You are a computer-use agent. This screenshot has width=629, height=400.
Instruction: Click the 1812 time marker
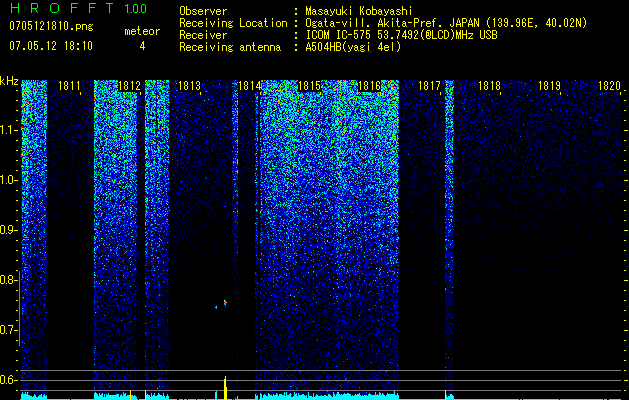point(130,86)
